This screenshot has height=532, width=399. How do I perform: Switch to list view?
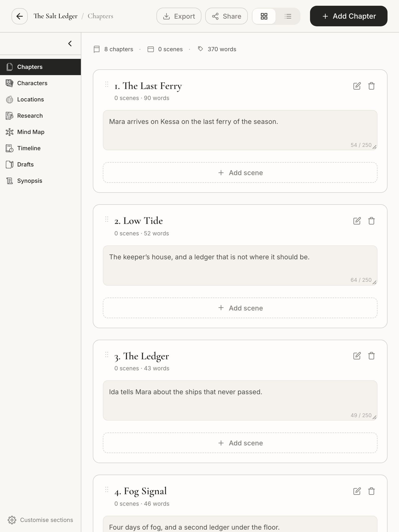pyautogui.click(x=288, y=16)
